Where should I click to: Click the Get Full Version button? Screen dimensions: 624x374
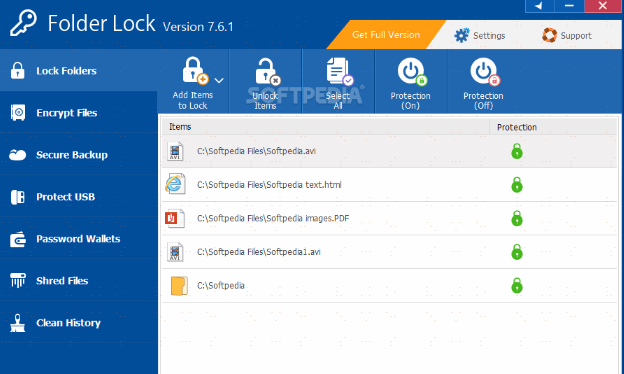coord(386,35)
